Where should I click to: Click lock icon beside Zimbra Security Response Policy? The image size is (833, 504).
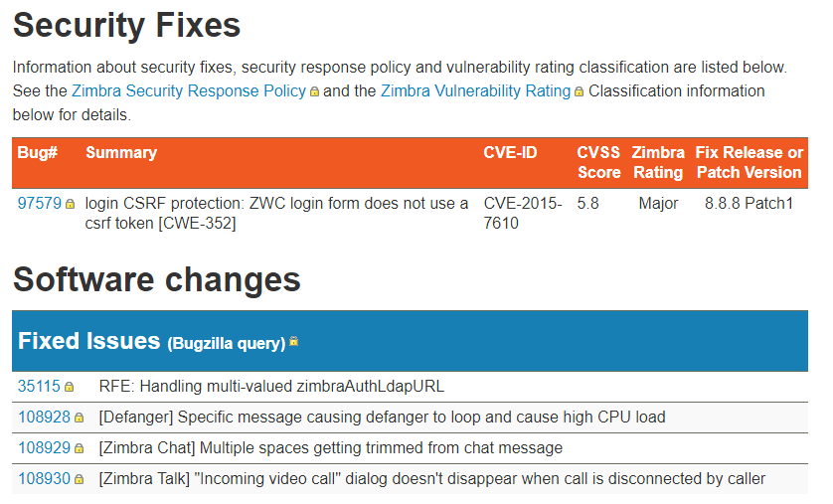[315, 91]
